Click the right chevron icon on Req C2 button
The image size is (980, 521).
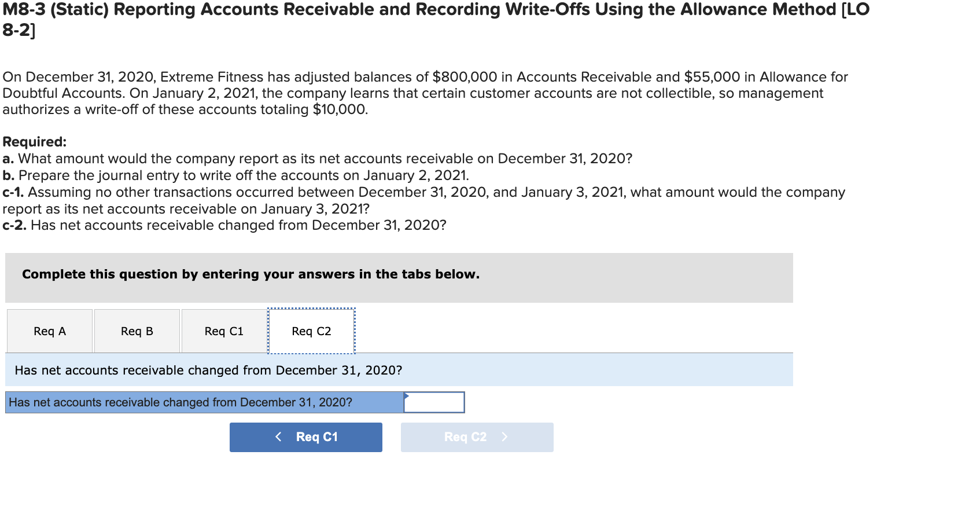coord(505,436)
